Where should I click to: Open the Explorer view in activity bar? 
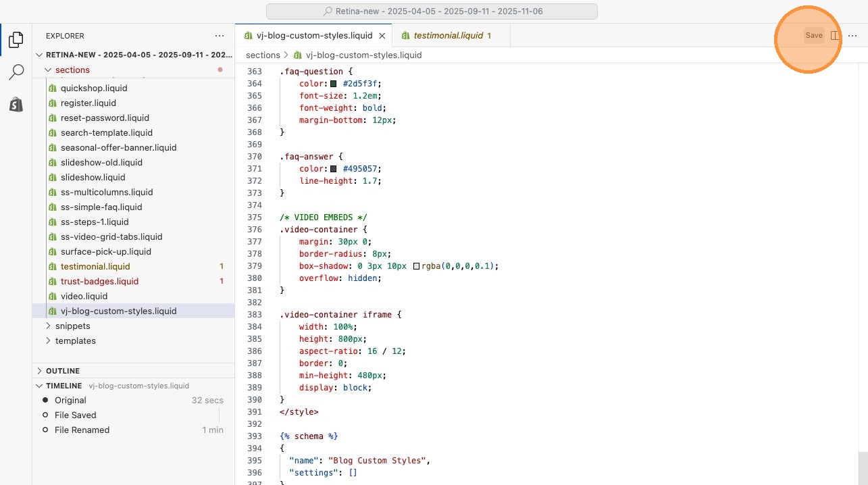click(x=16, y=40)
